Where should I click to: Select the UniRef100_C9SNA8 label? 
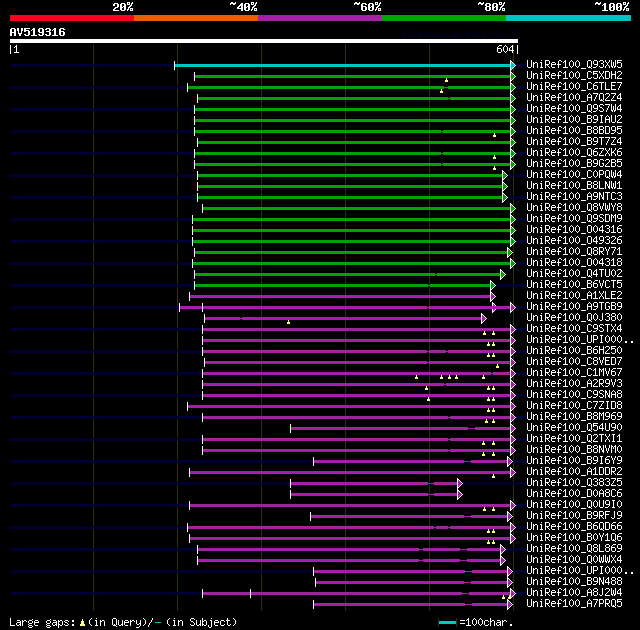point(574,395)
